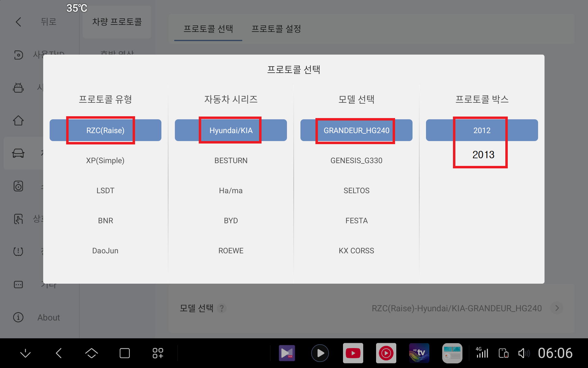Screen dimensions: 588x368
Task: Open app grid add icon
Action: [x=158, y=353]
